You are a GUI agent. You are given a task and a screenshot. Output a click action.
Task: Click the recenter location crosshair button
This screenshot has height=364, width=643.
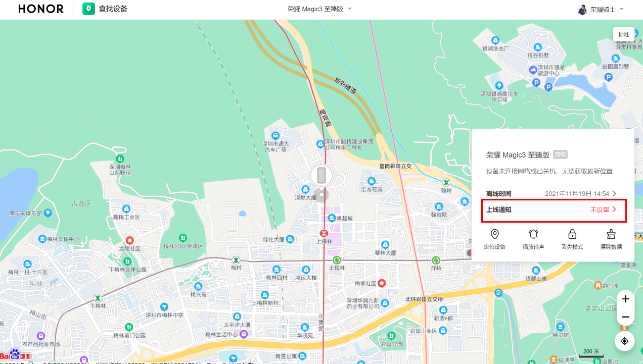625,341
